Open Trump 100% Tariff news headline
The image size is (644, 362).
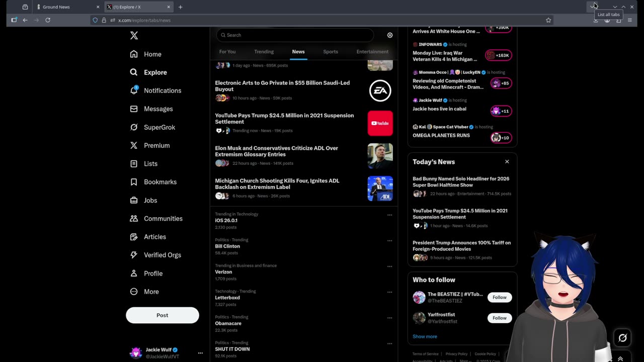[461, 246]
